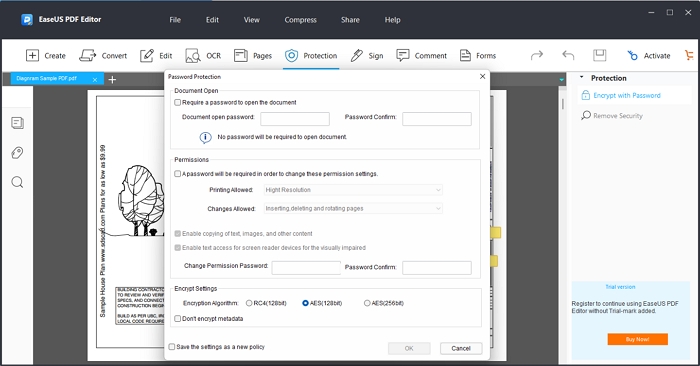
Task: Launch the OCR tool
Action: [203, 55]
